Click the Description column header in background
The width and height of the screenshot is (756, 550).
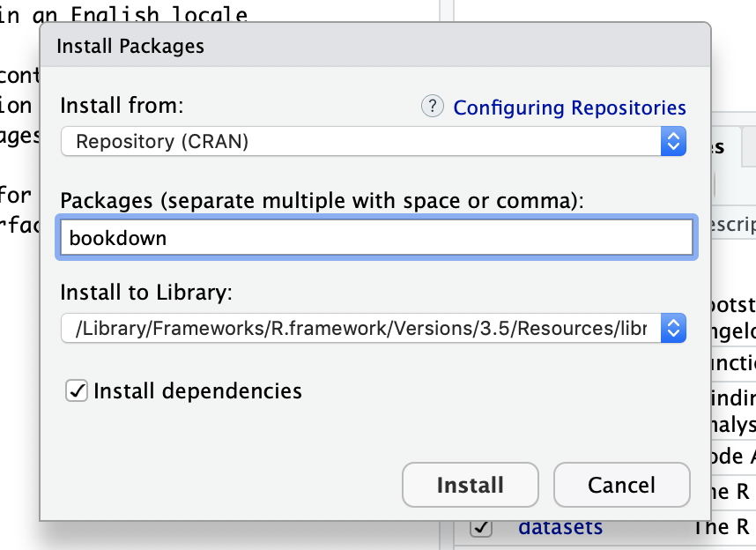pyautogui.click(x=730, y=225)
